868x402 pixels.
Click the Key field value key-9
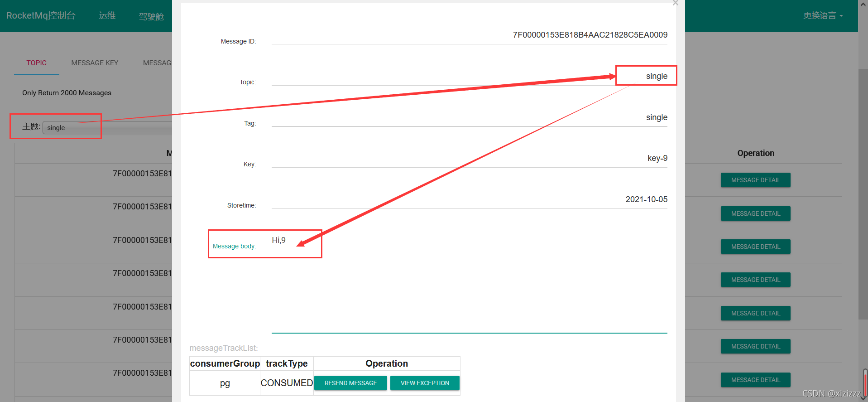657,158
